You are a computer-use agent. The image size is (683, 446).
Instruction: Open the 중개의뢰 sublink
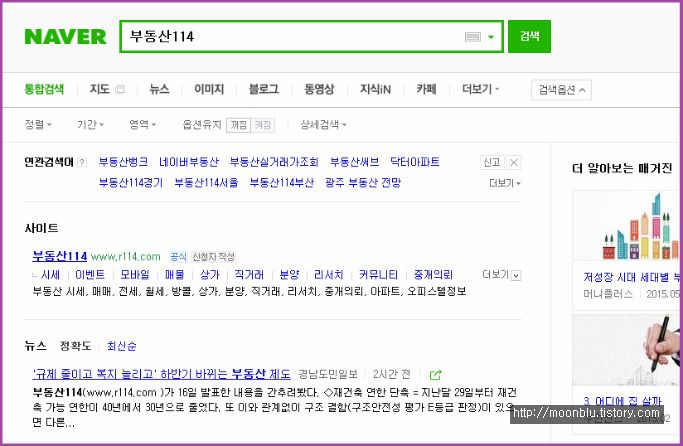(x=433, y=275)
